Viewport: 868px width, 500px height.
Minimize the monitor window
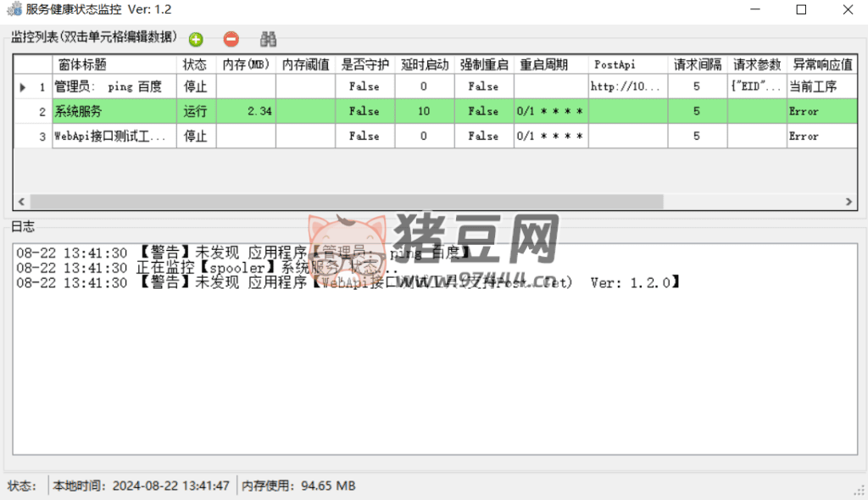coord(755,9)
